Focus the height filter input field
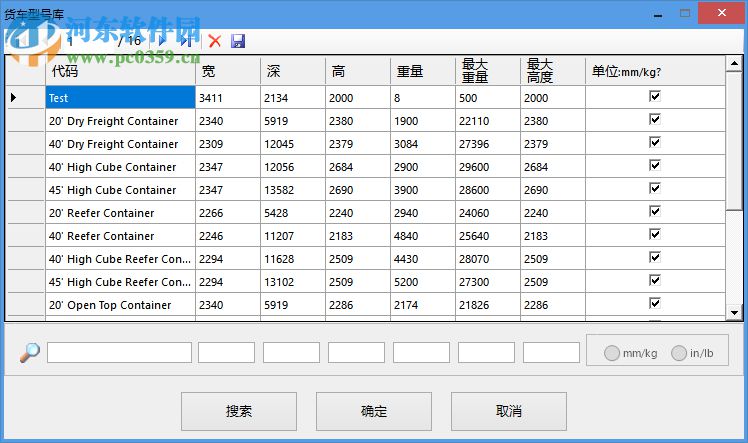The height and width of the screenshot is (443, 748). (x=356, y=352)
